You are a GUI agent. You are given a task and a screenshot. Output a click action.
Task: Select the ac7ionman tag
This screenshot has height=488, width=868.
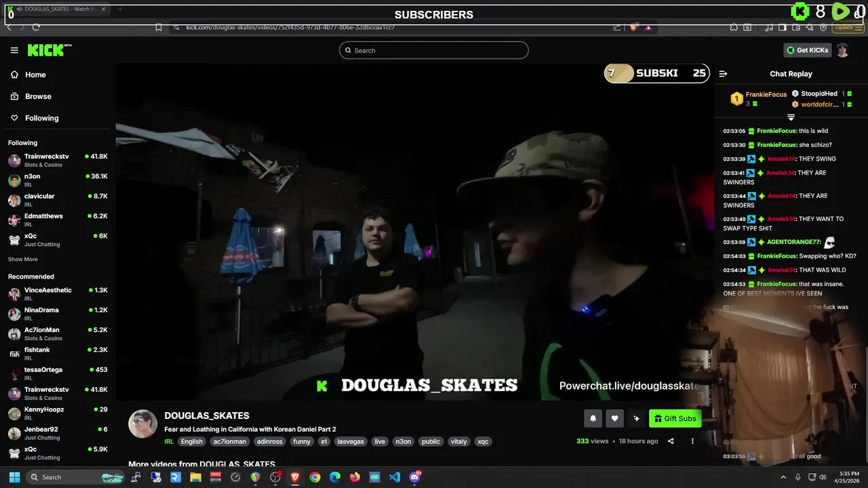(x=229, y=441)
